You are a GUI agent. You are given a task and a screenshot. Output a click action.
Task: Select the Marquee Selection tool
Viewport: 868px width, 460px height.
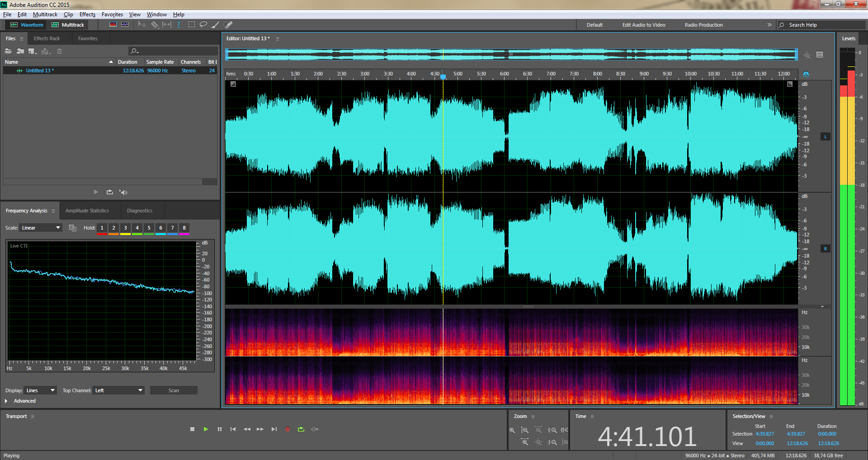192,25
